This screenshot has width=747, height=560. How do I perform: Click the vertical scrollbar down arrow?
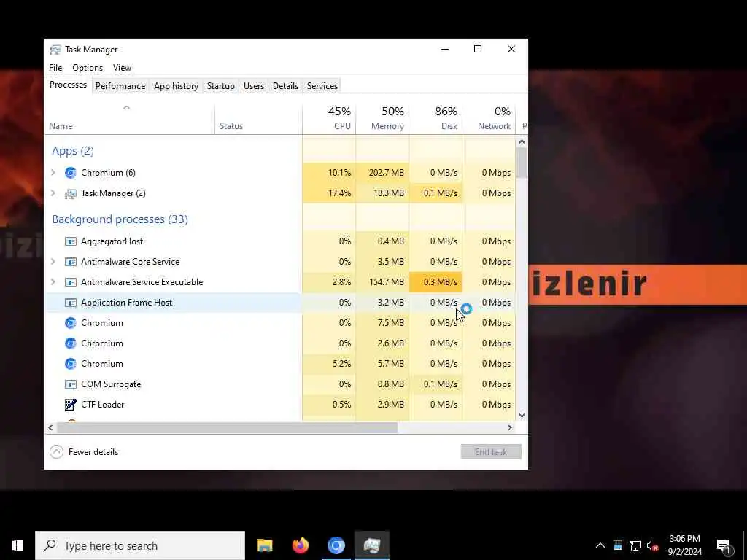(x=522, y=415)
